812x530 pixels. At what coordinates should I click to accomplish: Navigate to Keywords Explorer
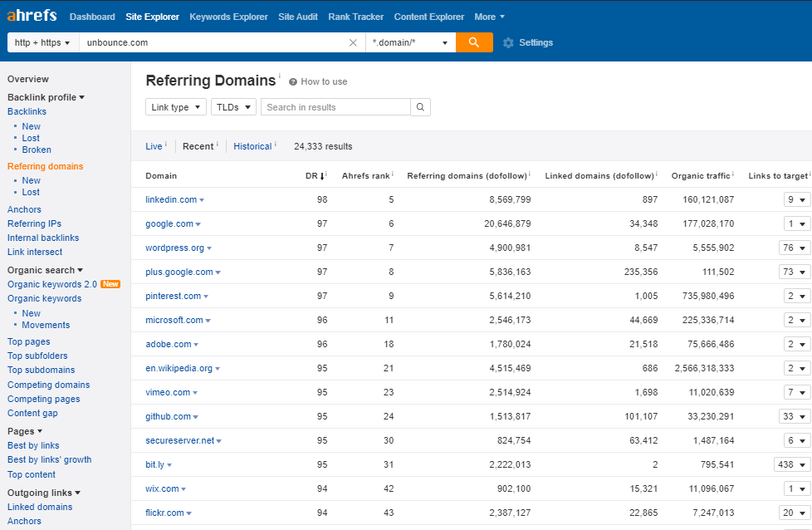click(x=228, y=16)
